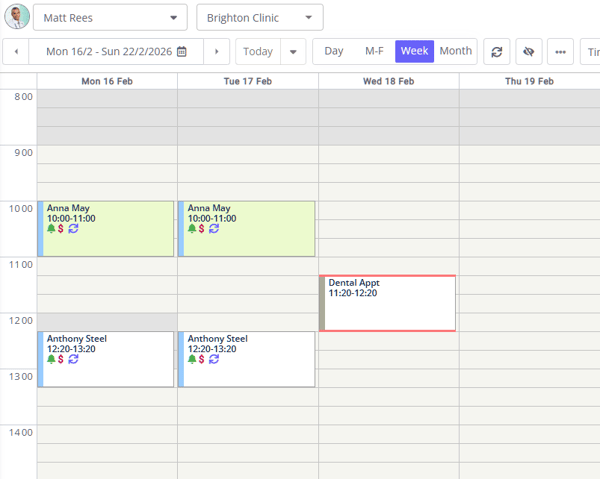
Task: Open the Dental Appt on Wednesday
Action: [388, 303]
